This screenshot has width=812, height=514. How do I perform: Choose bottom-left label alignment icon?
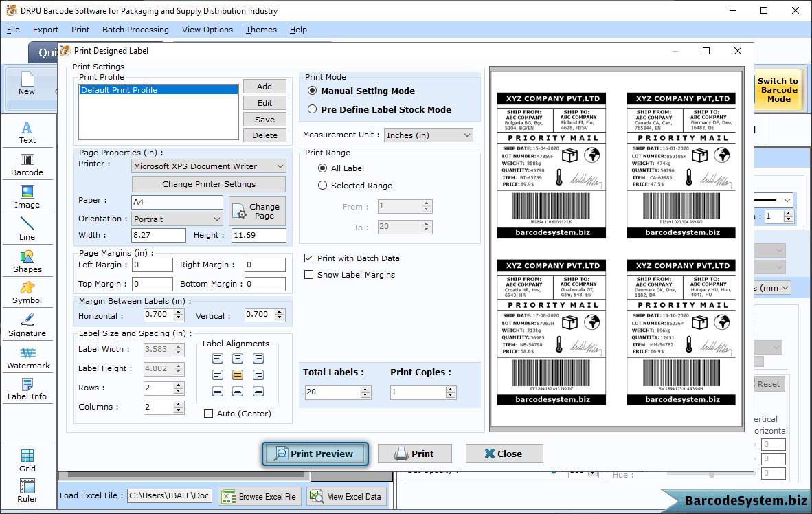pyautogui.click(x=218, y=392)
